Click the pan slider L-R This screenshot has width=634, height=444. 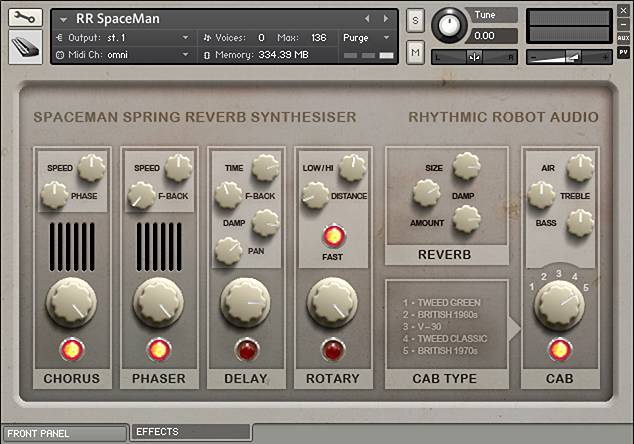pyautogui.click(x=475, y=57)
